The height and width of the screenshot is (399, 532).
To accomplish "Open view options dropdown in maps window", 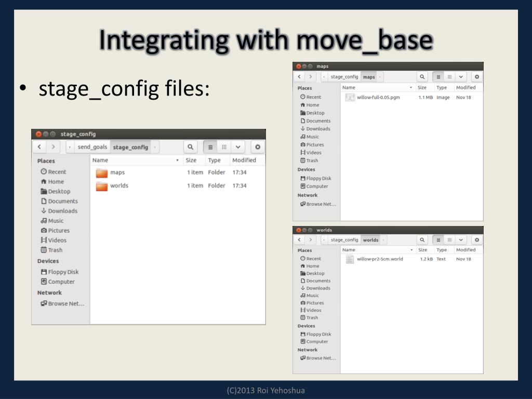I will [x=461, y=77].
